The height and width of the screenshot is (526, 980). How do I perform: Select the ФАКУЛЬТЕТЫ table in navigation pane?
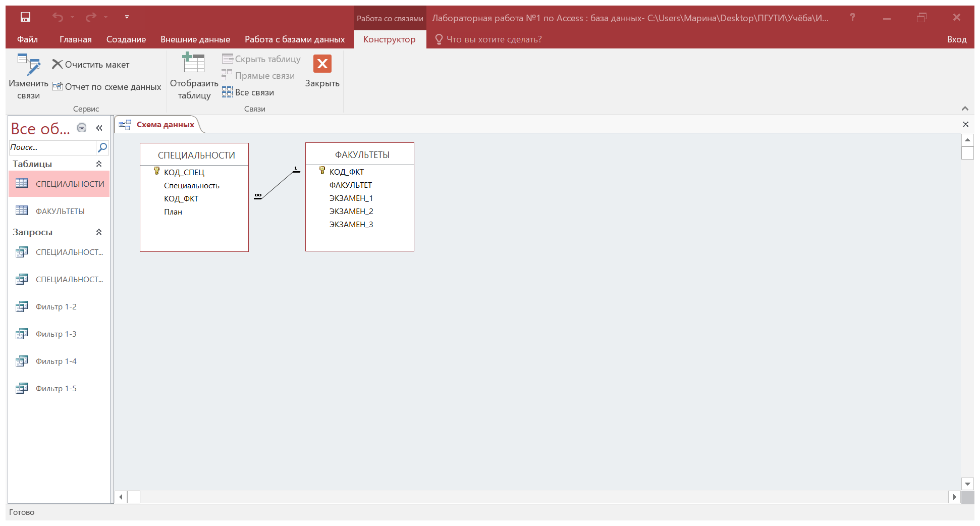click(x=59, y=211)
